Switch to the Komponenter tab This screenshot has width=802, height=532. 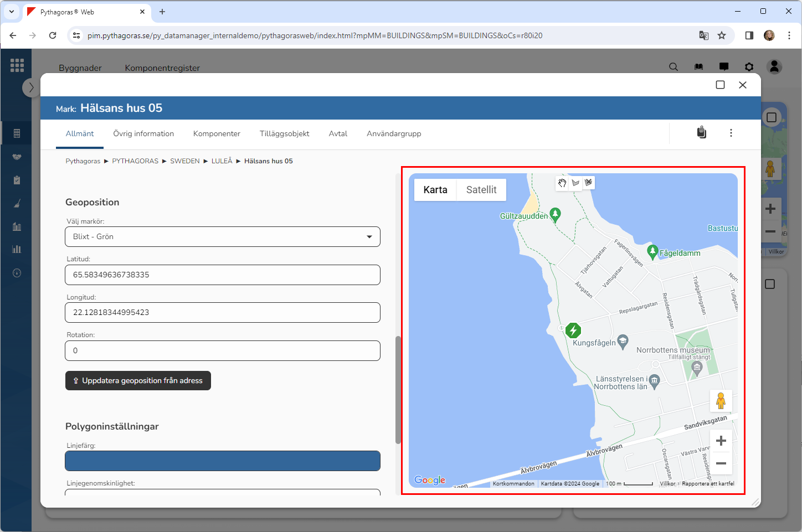(x=217, y=134)
